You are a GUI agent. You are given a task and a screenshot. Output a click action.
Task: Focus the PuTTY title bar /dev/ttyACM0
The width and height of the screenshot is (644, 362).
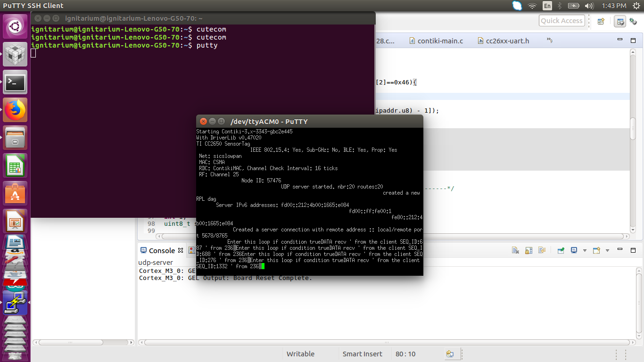pos(269,121)
